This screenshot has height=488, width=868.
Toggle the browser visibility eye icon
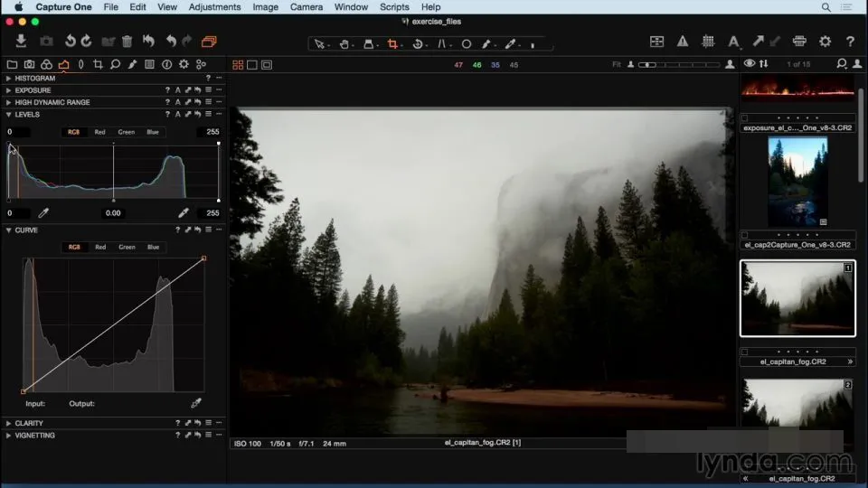click(x=749, y=63)
